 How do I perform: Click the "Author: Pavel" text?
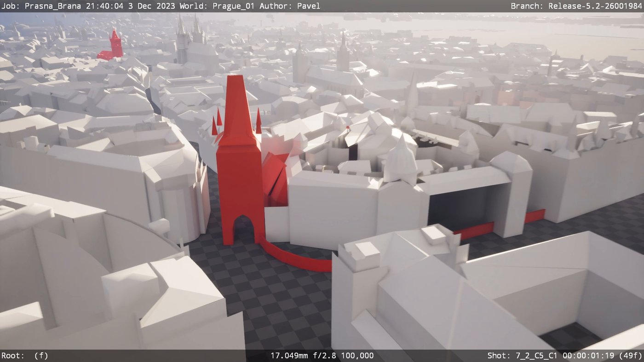290,6
